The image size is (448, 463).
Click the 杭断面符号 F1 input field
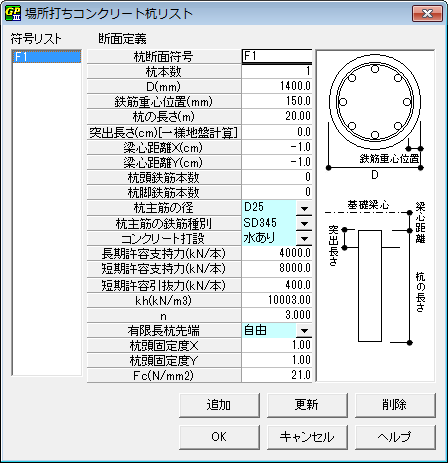pyautogui.click(x=277, y=56)
